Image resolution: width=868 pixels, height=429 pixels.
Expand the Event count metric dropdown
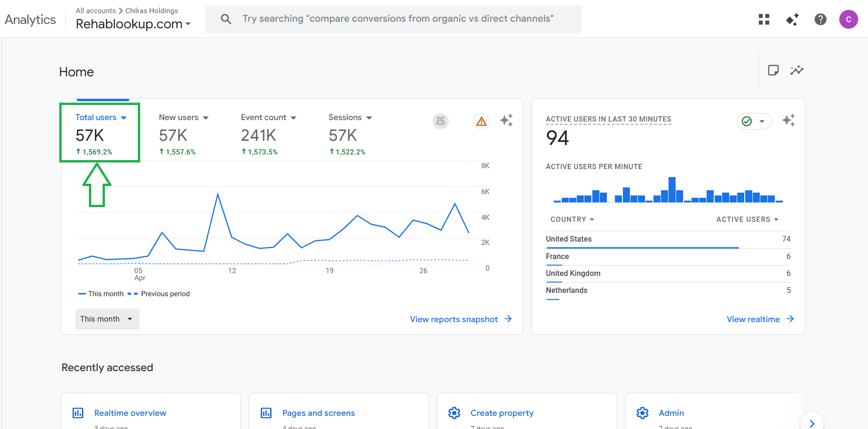294,118
